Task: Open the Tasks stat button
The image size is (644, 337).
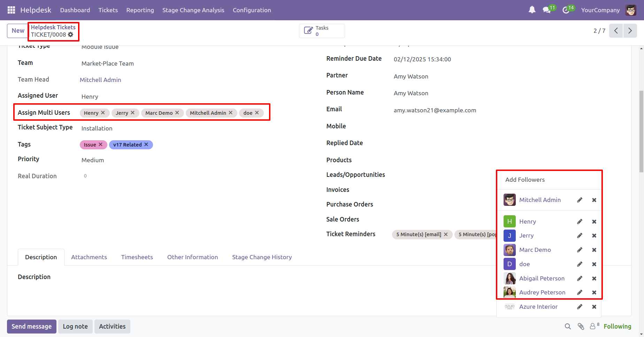Action: pyautogui.click(x=322, y=31)
